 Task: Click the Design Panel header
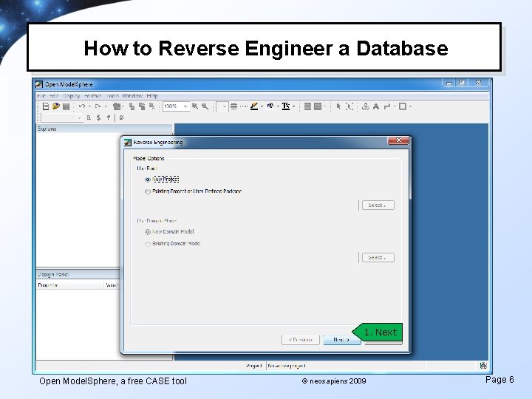click(x=78, y=274)
